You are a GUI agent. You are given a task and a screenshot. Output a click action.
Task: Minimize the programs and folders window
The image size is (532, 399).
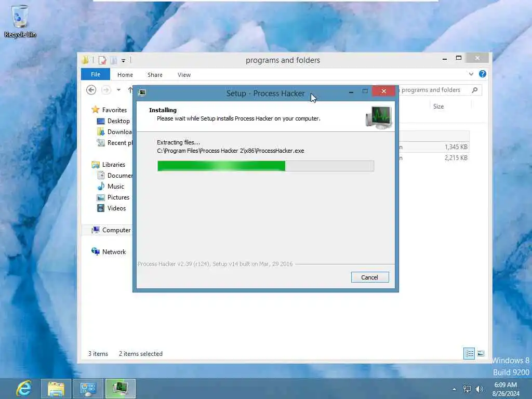click(445, 59)
